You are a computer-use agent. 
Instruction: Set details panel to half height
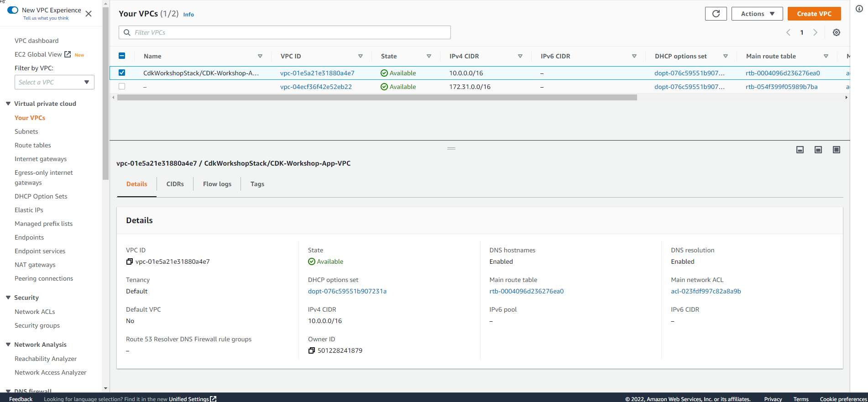[x=818, y=150]
